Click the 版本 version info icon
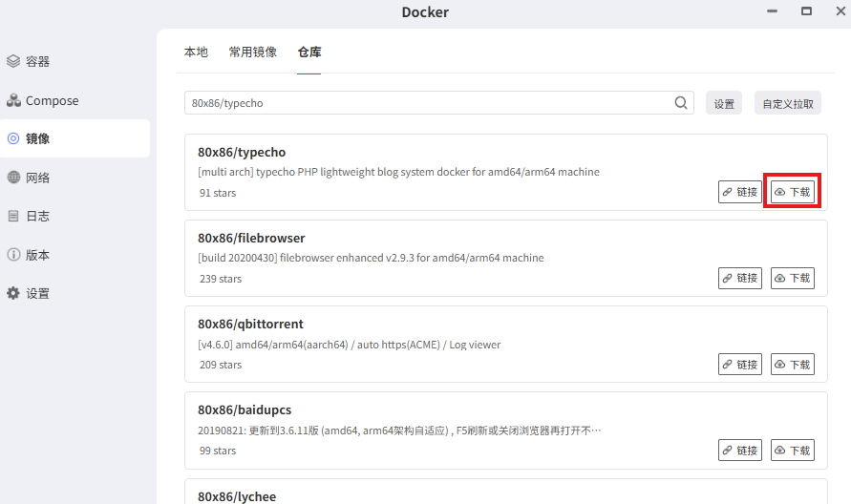Image resolution: width=851 pixels, height=504 pixels. [13, 255]
